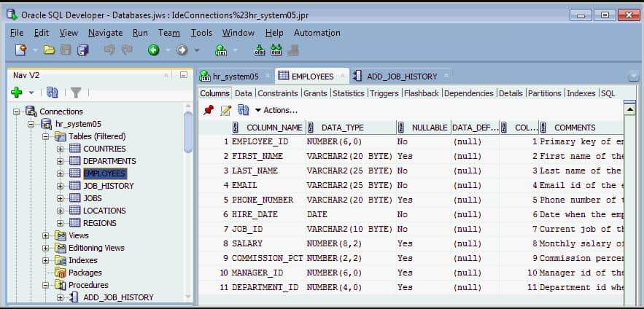Click the Save All toolbar icon
644x309 pixels.
(83, 50)
